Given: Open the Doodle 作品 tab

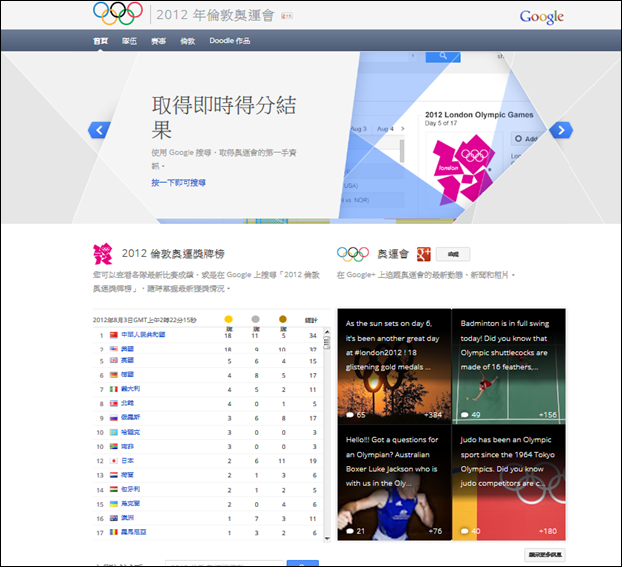Looking at the screenshot, I should [230, 41].
